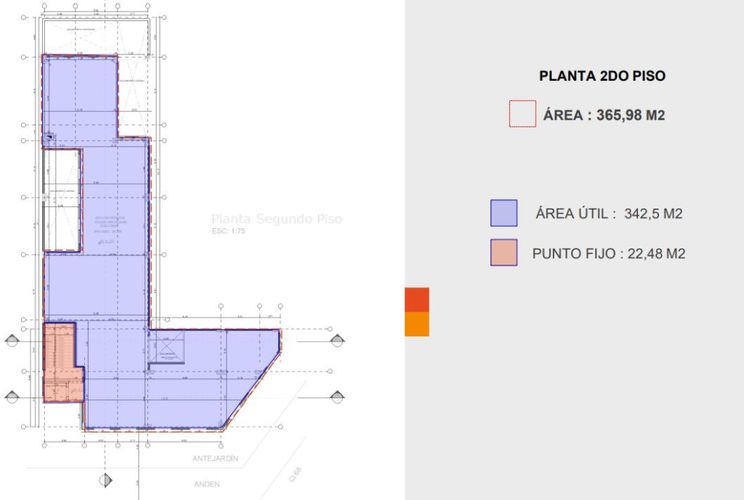Click the red-outlined ÁREA legend swatch
This screenshot has width=744, height=500.
click(522, 114)
